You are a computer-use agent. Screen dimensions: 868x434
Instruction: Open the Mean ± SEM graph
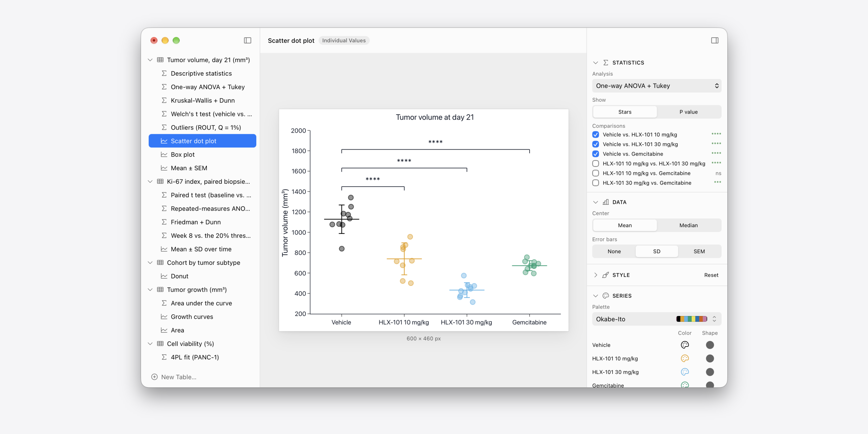[202, 168]
